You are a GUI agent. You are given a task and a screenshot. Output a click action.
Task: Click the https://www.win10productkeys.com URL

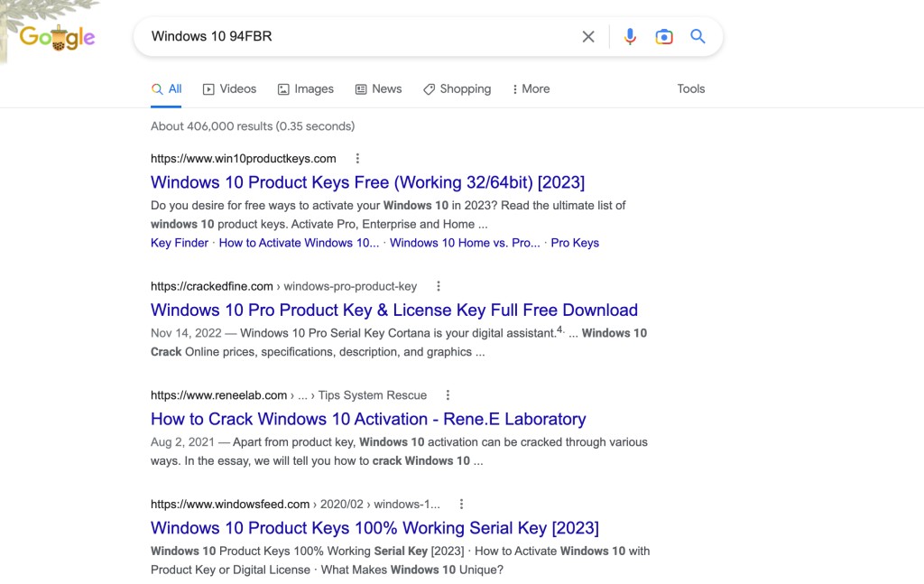(244, 159)
